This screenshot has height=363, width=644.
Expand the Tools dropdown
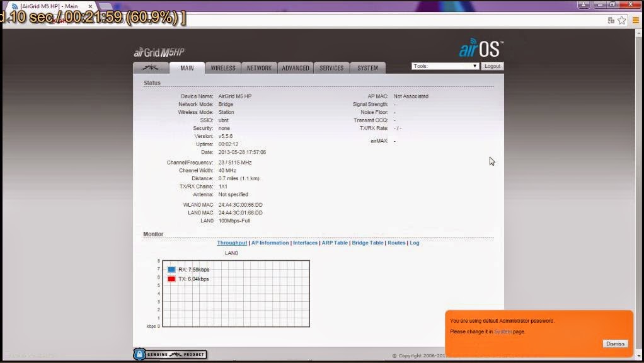446,66
